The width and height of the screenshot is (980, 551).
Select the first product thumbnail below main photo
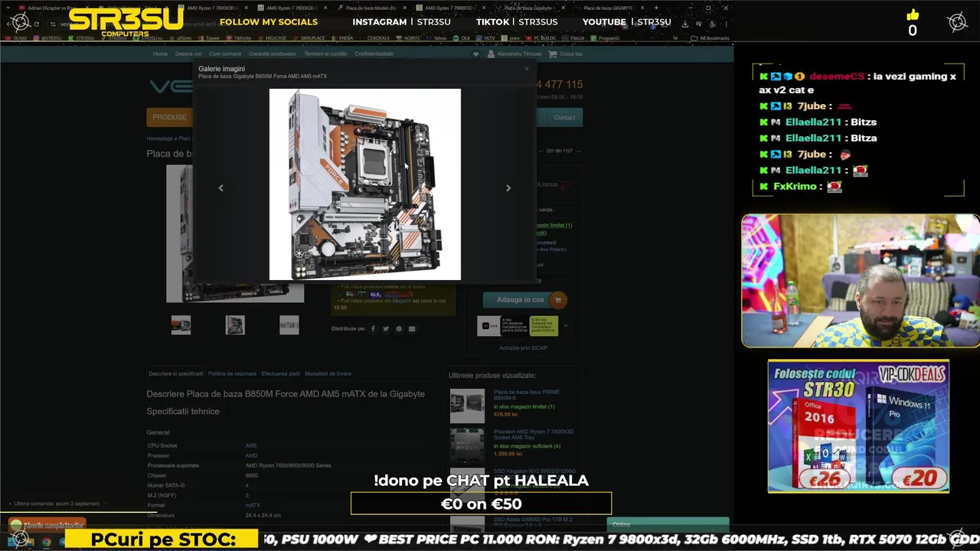click(181, 325)
